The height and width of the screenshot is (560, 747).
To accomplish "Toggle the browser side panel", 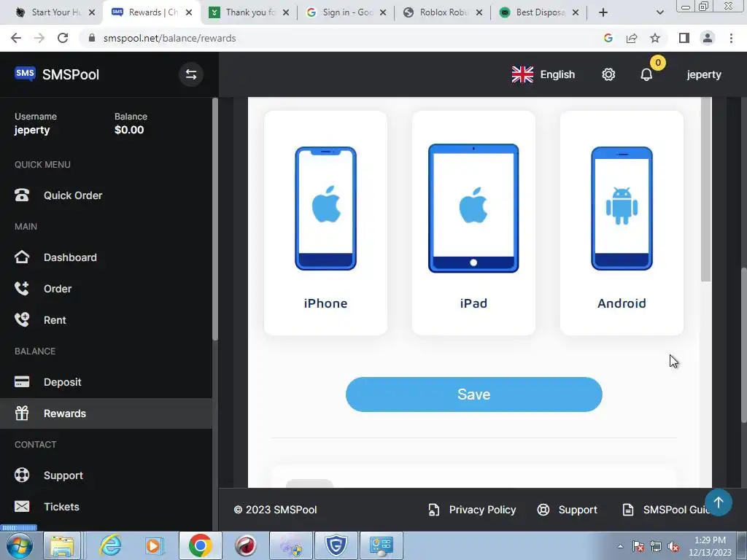I will [x=684, y=38].
